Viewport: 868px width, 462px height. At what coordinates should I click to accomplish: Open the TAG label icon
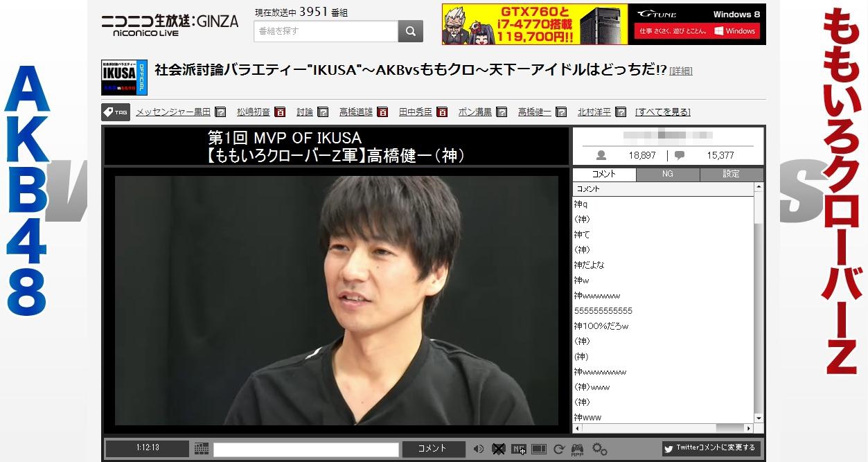coord(116,112)
